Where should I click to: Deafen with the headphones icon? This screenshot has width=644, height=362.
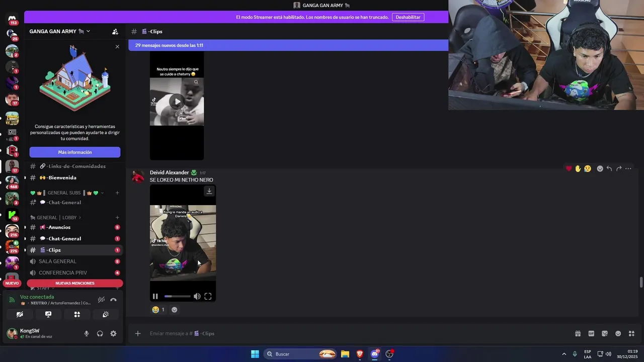point(100,333)
